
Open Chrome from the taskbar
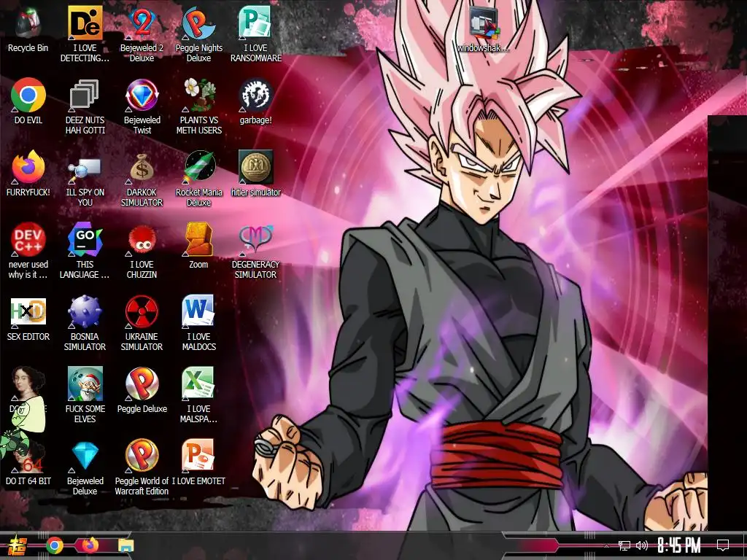[x=54, y=545]
